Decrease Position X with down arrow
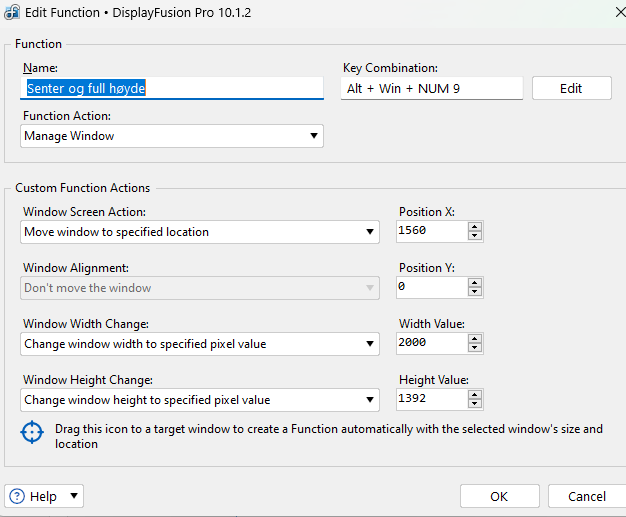Screen dimensions: 626x517 pos(475,237)
